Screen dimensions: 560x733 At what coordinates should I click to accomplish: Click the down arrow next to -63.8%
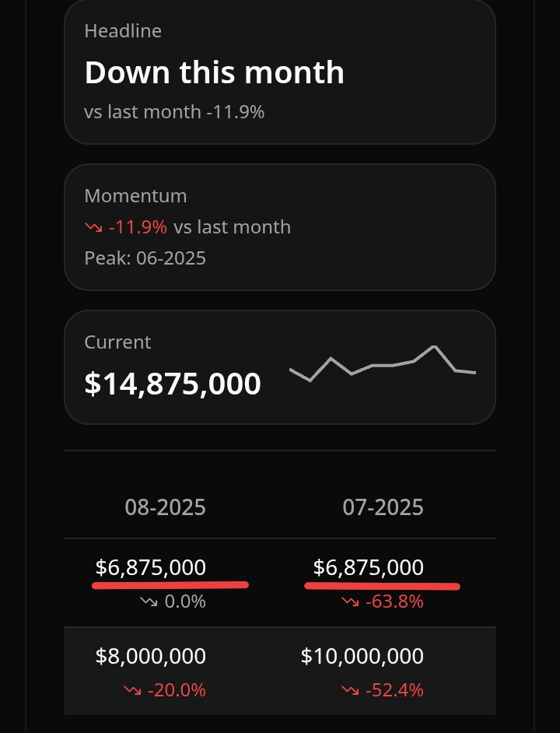[x=351, y=601]
